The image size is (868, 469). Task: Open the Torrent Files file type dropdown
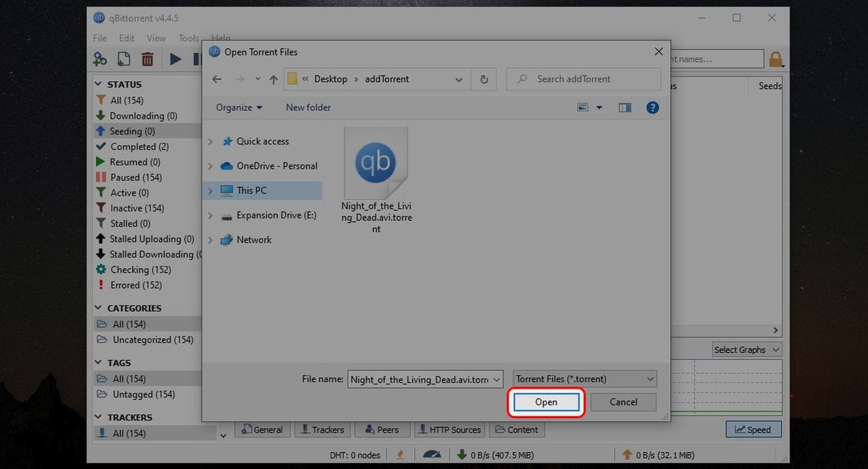click(582, 379)
